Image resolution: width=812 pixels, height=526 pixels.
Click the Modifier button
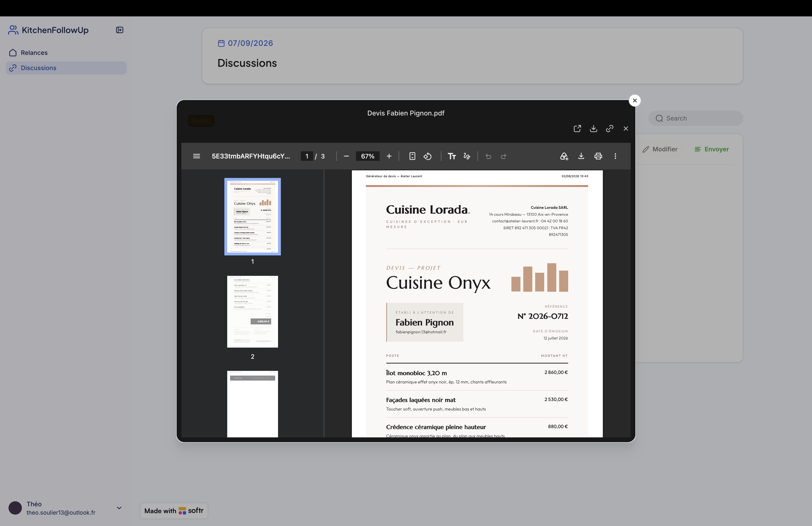(660, 149)
